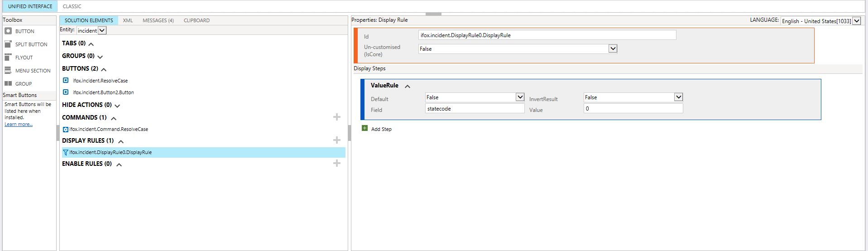This screenshot has width=868, height=251.
Task: Collapse the BUTTONS (2) section
Action: click(104, 69)
